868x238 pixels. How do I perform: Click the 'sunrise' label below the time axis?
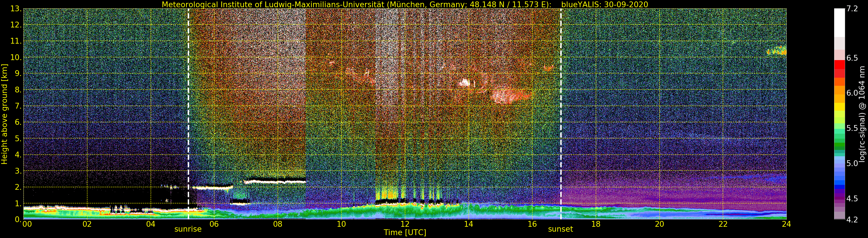188,229
